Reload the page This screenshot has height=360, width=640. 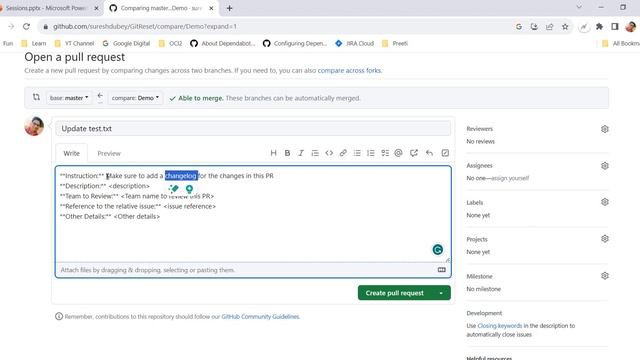pyautogui.click(x=27, y=27)
